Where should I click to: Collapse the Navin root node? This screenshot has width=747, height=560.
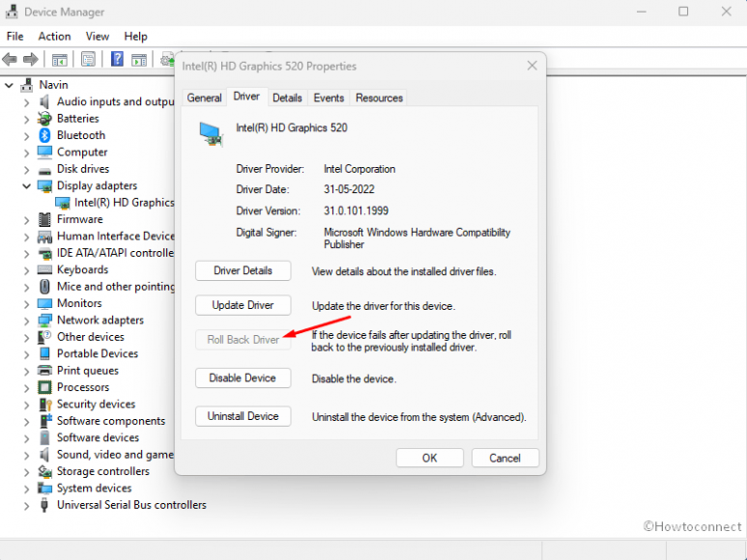(9, 85)
